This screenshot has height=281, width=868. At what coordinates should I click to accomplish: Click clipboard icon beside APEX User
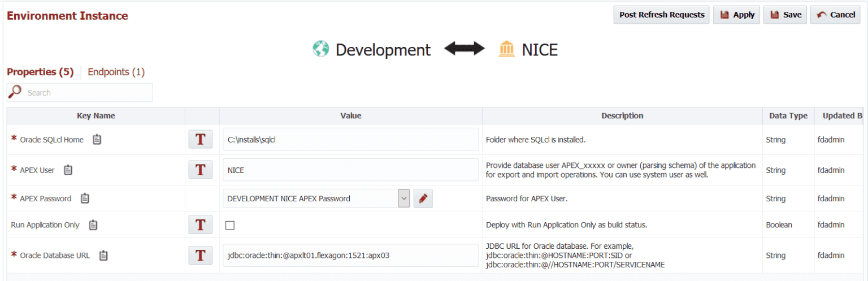(68, 170)
